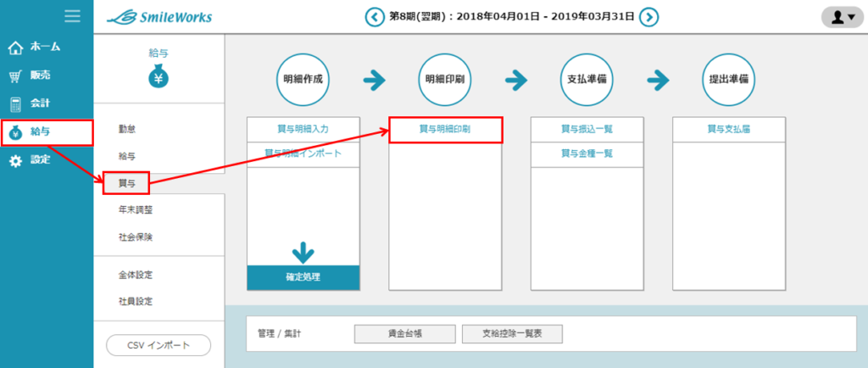Click the CSV インポート button
The image size is (868, 368).
(158, 345)
